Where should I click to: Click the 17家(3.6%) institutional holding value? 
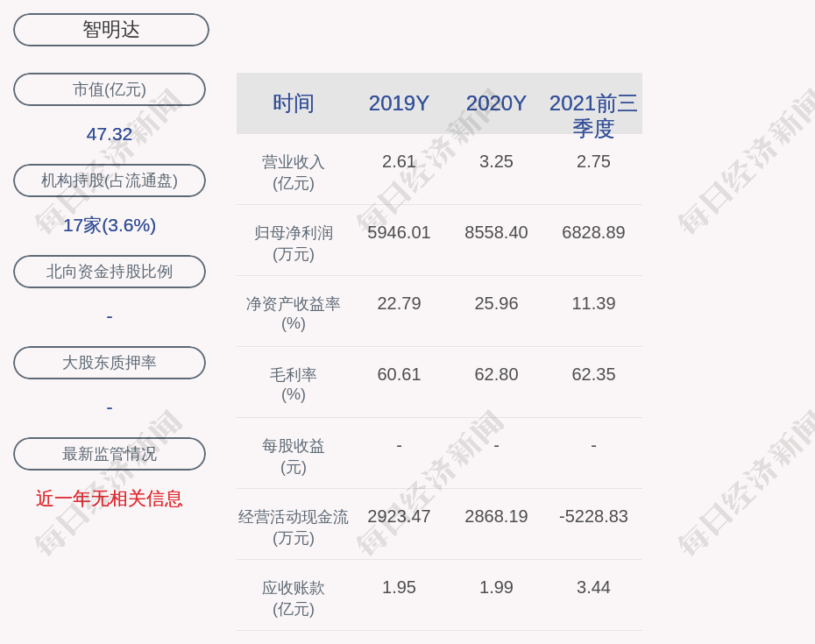point(110,225)
